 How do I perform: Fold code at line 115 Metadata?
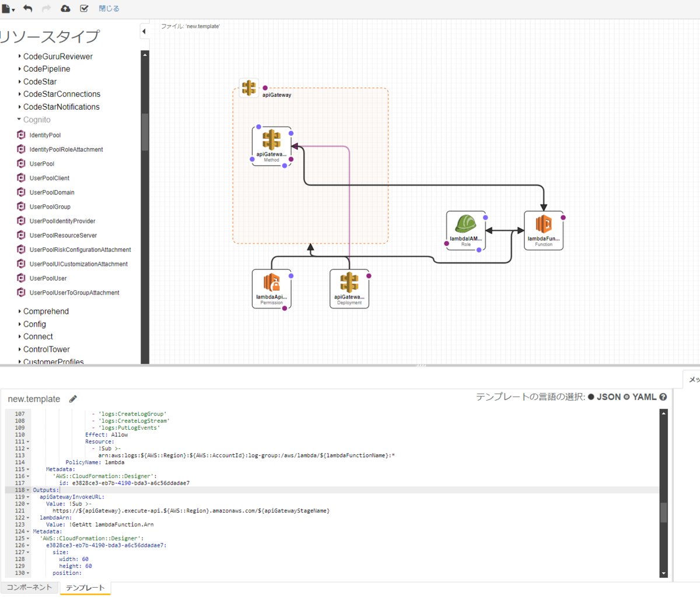pos(28,469)
